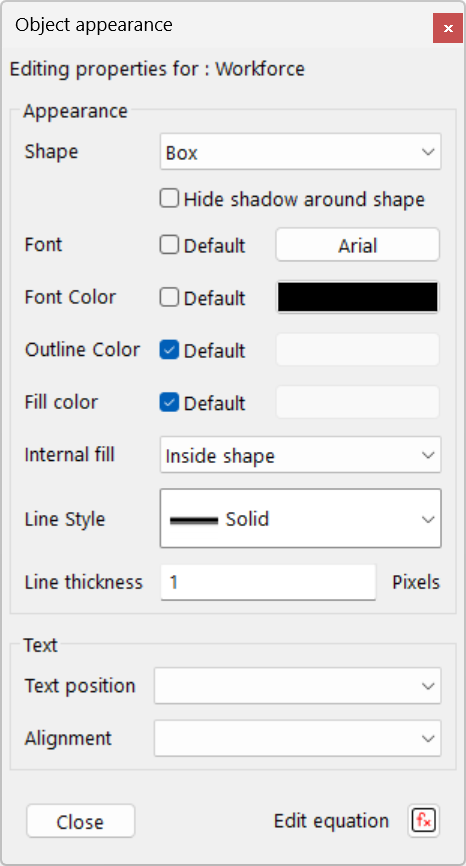Open the Edit equation fx icon
This screenshot has height=866, width=466.
click(423, 821)
